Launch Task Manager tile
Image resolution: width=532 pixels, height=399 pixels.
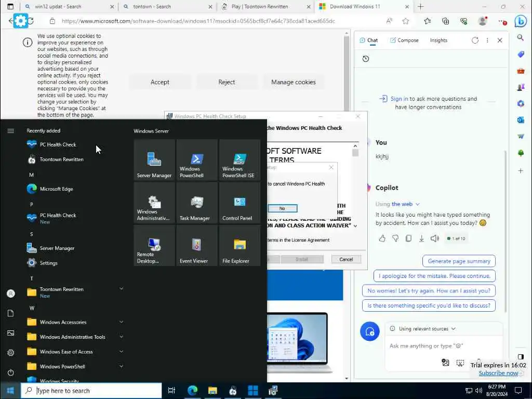(x=197, y=203)
